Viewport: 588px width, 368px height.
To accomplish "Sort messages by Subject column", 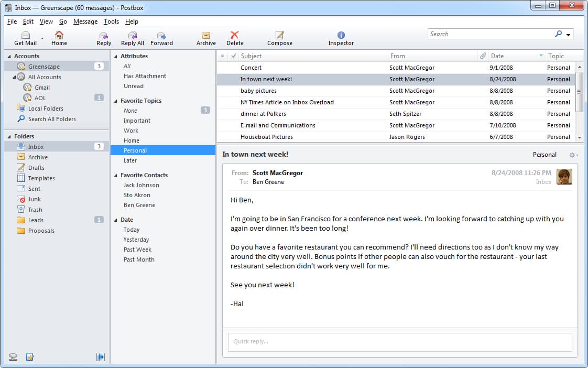I will tap(313, 56).
